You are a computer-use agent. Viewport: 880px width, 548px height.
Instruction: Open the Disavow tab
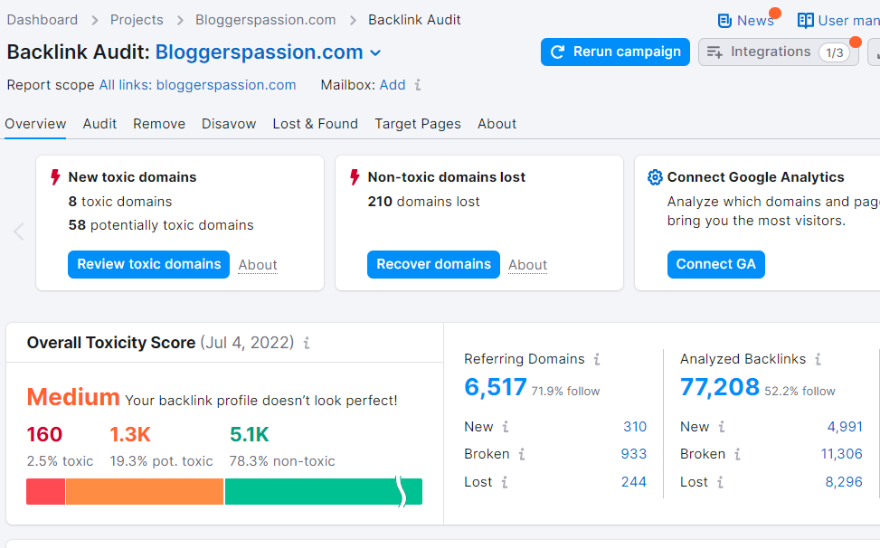point(229,124)
